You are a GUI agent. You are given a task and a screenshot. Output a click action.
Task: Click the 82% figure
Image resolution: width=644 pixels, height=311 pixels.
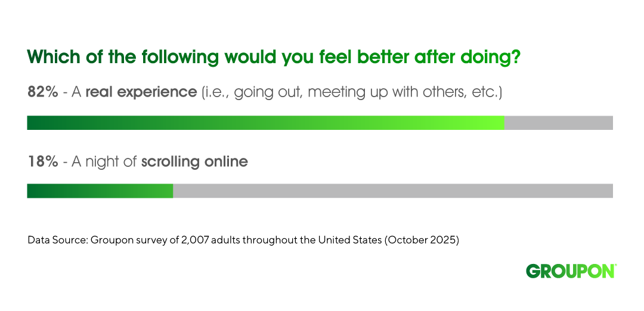coord(42,92)
